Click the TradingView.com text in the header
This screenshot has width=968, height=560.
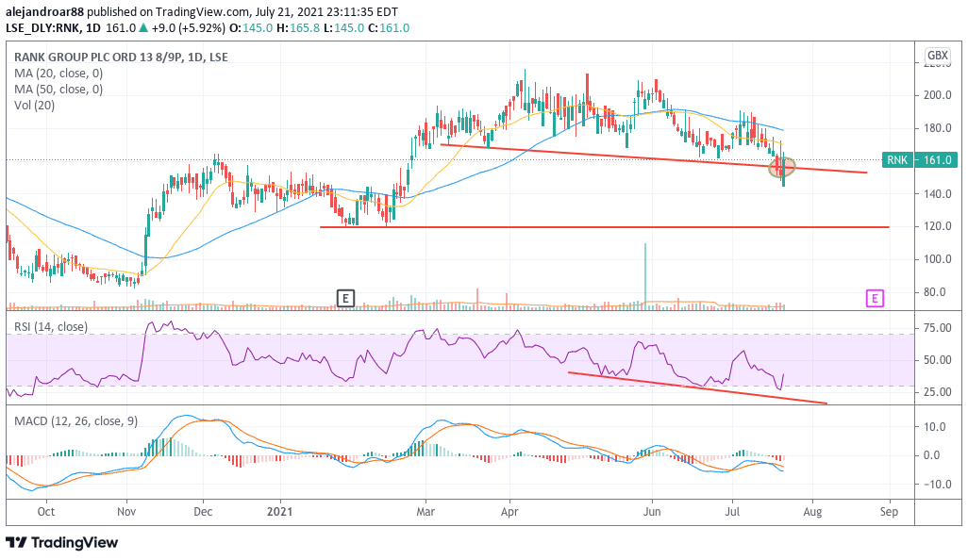tap(203, 11)
